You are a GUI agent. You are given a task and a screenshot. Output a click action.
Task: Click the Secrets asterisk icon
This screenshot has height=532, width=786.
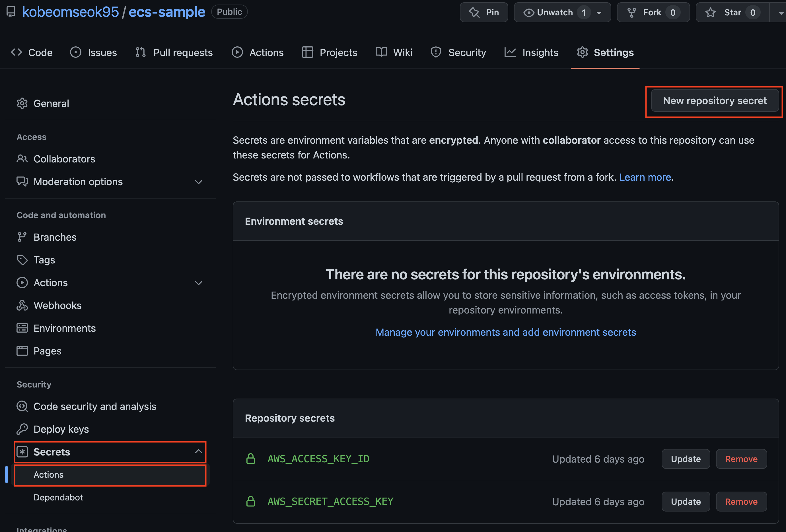(22, 452)
